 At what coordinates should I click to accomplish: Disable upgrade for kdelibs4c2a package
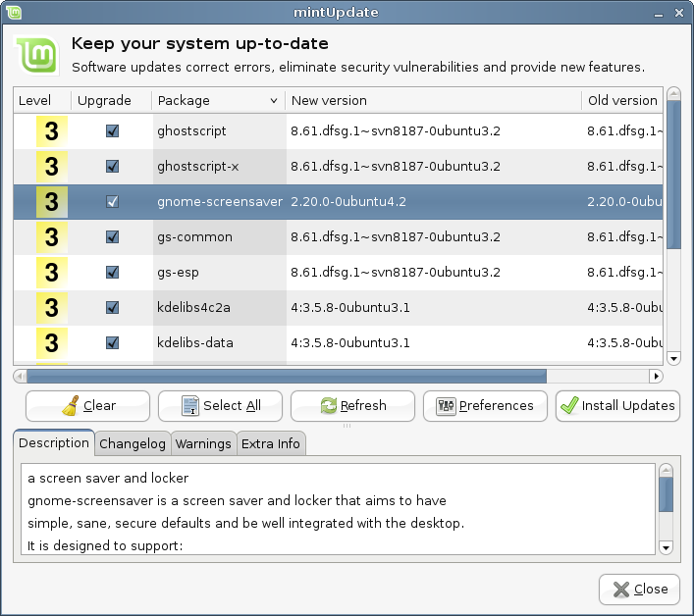point(112,307)
